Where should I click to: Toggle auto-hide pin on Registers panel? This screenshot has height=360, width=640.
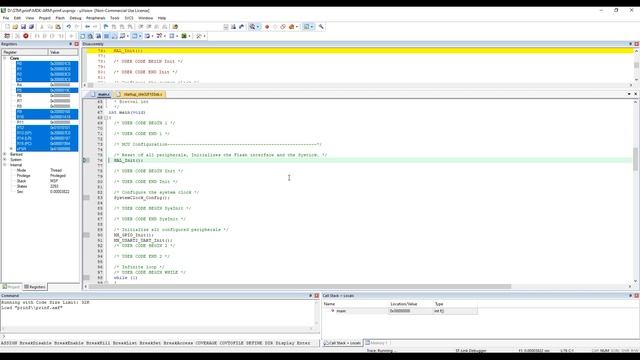point(71,44)
